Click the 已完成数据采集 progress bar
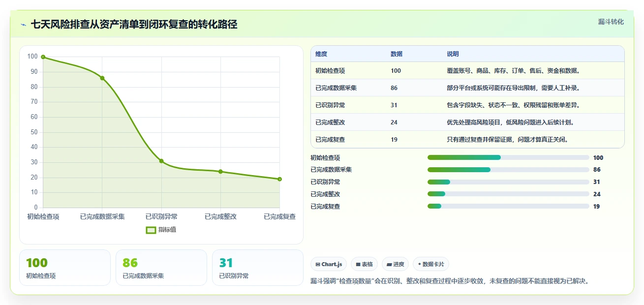Viewport: 644px width, 305px height. click(x=508, y=170)
